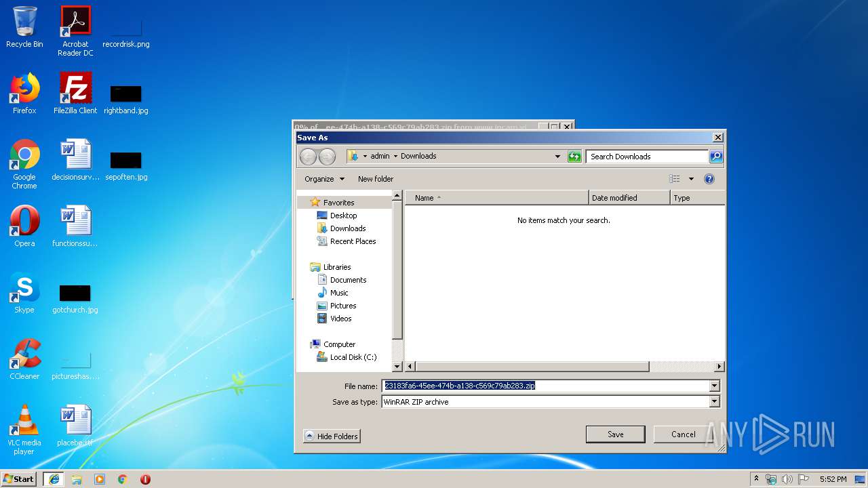The image size is (868, 488).
Task: Select recordrisk.png file on desktop
Action: coord(126,31)
